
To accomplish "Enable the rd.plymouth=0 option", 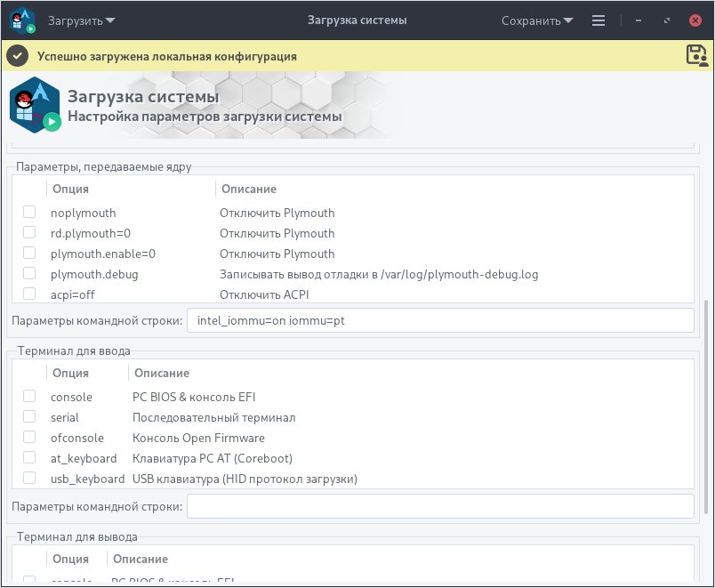I will point(28,233).
